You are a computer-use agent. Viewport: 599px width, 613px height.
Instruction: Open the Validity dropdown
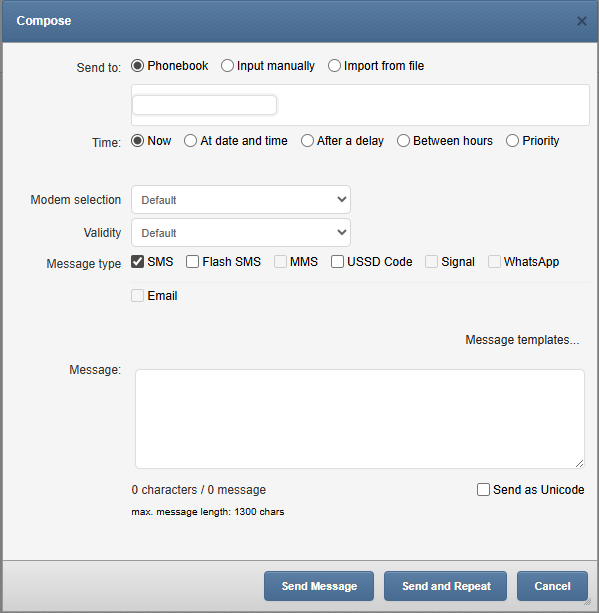pyautogui.click(x=241, y=233)
